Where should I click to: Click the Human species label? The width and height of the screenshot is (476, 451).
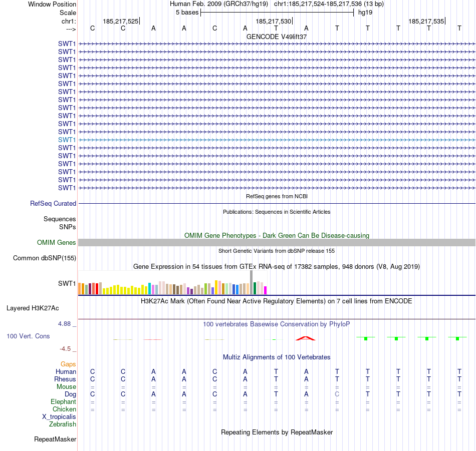[66, 371]
